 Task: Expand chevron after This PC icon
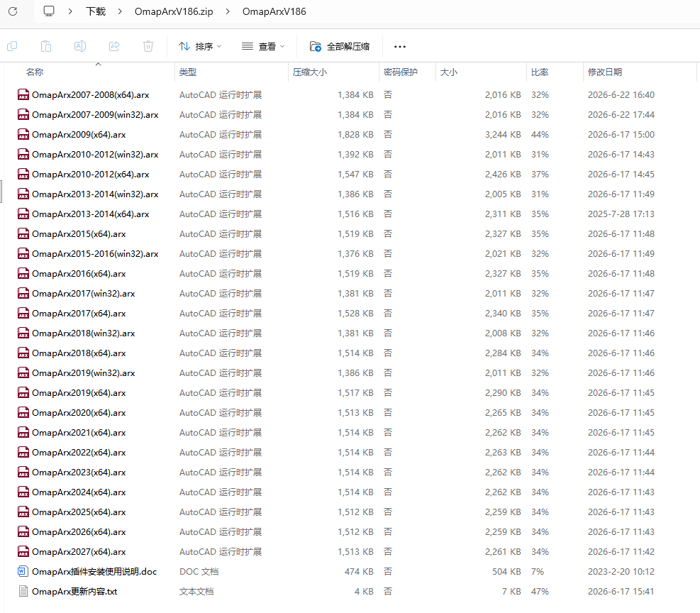coord(70,11)
